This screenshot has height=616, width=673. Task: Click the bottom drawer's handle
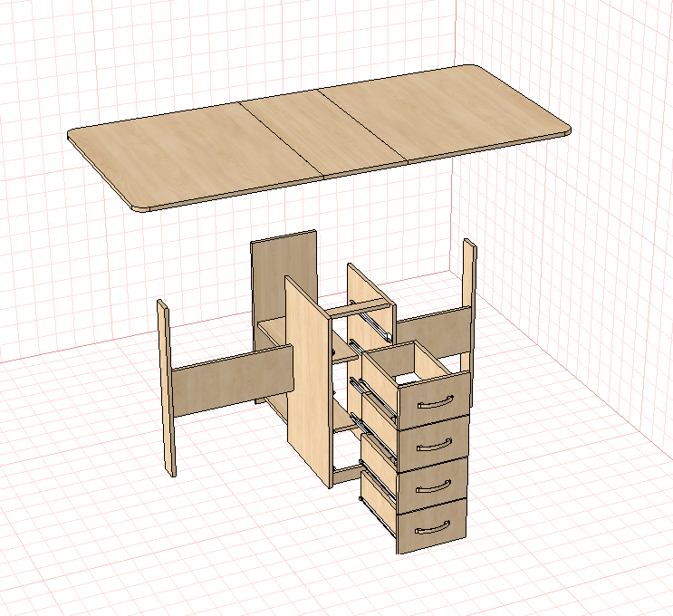(x=433, y=527)
